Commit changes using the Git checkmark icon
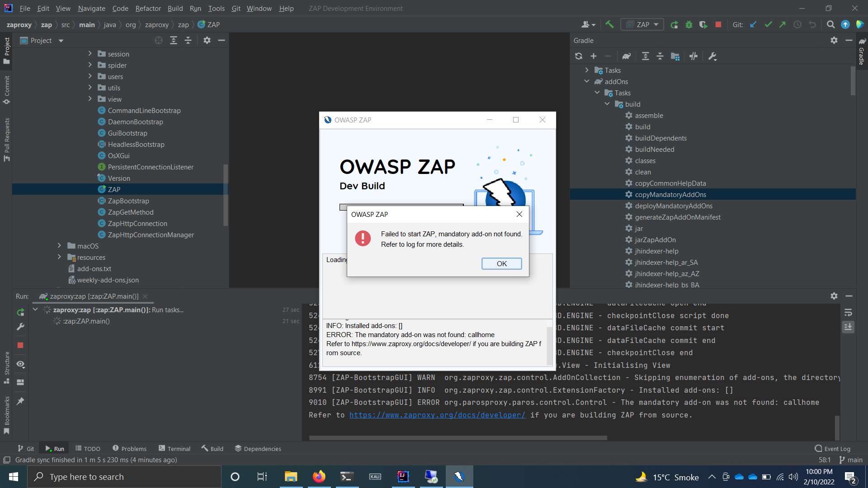The height and width of the screenshot is (488, 868). point(768,24)
